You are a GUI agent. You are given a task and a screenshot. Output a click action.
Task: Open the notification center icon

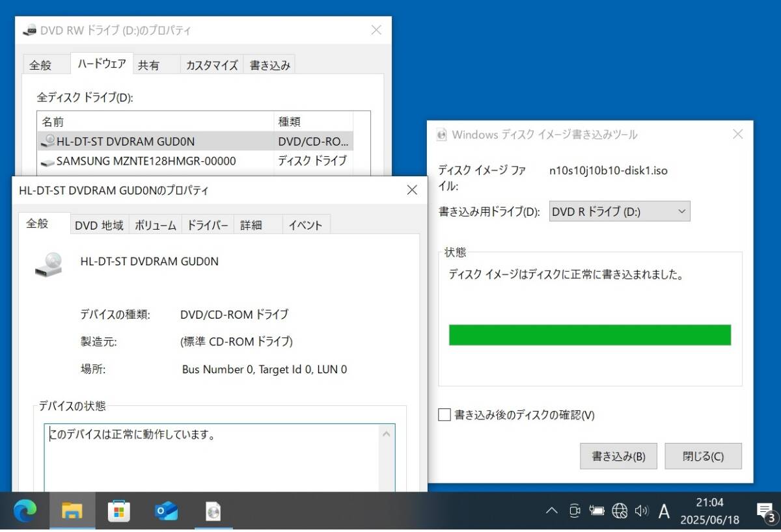pyautogui.click(x=765, y=512)
